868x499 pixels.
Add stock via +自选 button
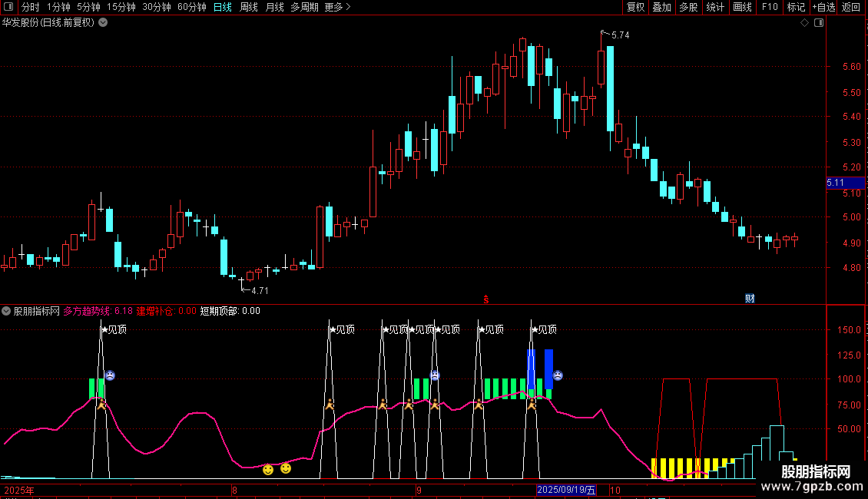click(x=823, y=7)
